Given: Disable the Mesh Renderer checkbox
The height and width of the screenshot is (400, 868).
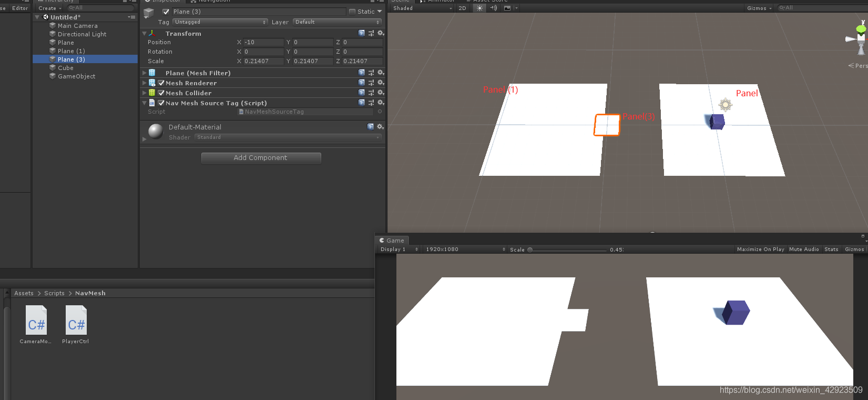Looking at the screenshot, I should tap(161, 83).
